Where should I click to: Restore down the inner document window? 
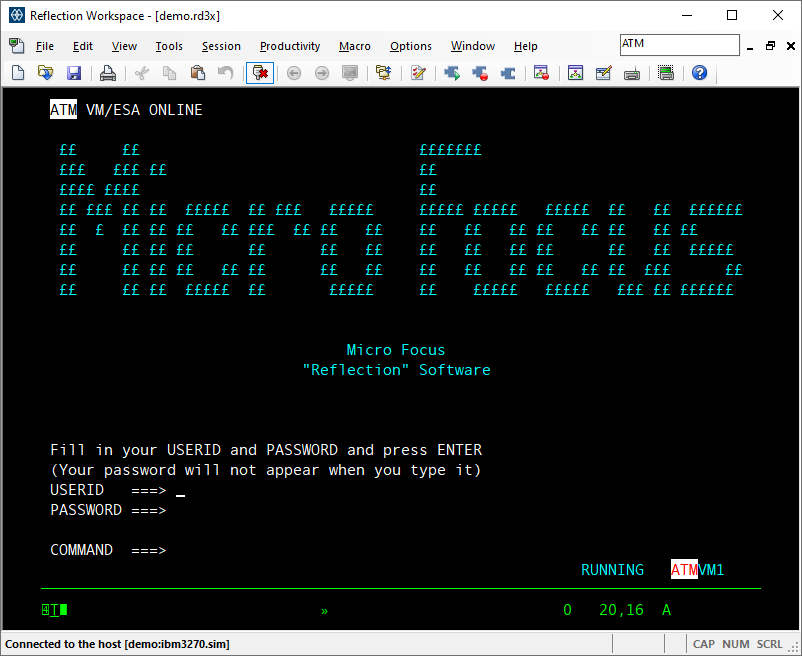tap(770, 46)
